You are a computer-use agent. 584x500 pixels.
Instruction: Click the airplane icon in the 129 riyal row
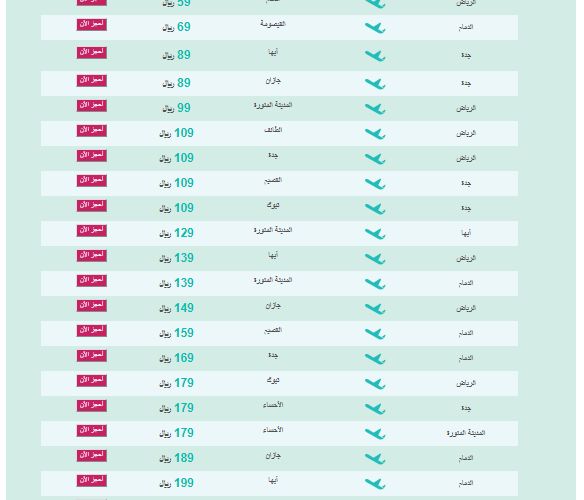(x=375, y=234)
